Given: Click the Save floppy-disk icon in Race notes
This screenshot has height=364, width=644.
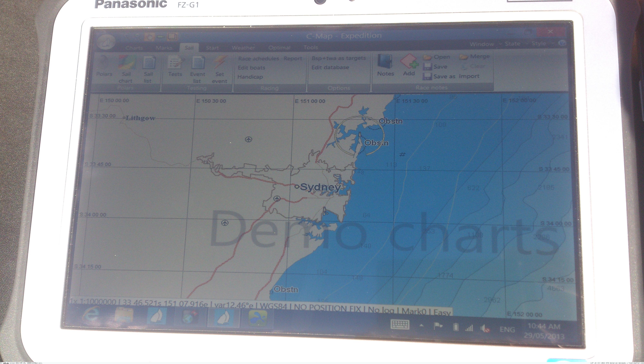Looking at the screenshot, I should (x=427, y=67).
